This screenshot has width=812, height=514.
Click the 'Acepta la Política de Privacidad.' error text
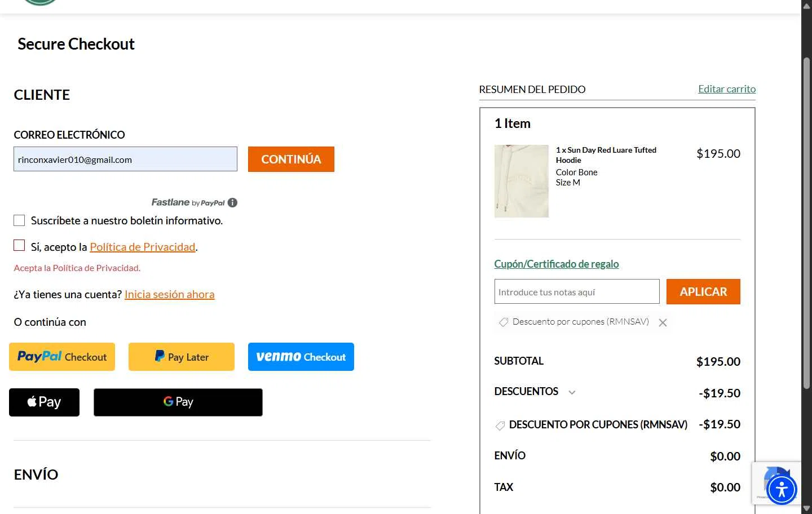tap(77, 268)
